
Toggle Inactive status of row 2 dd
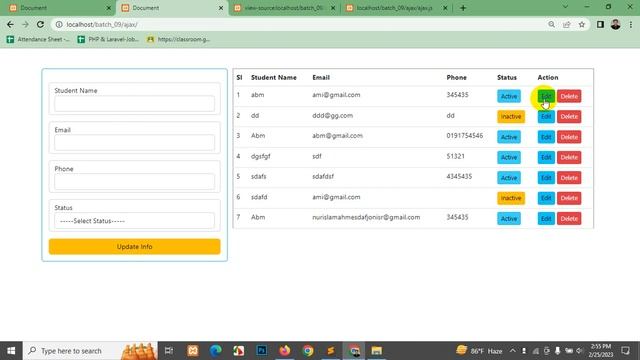511,117
